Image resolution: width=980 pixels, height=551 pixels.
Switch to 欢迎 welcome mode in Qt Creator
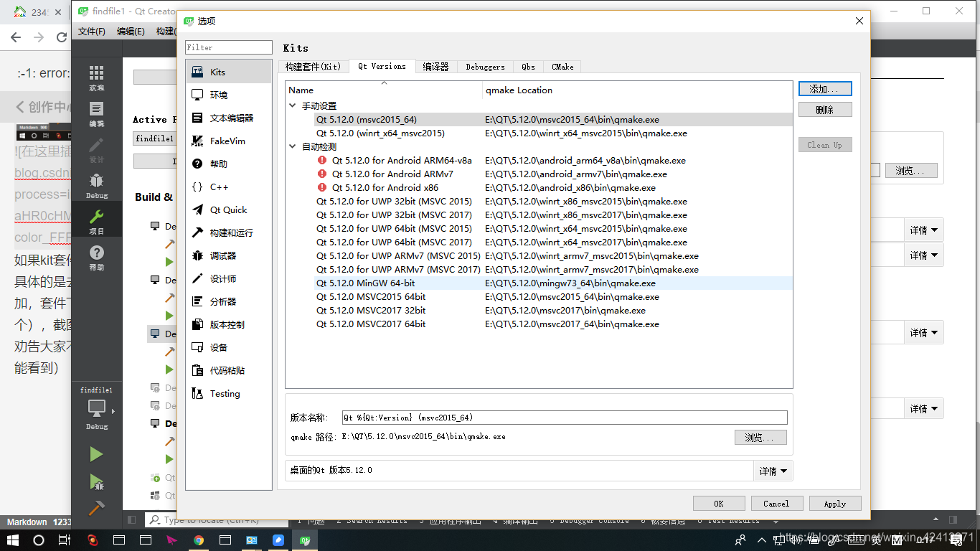96,78
